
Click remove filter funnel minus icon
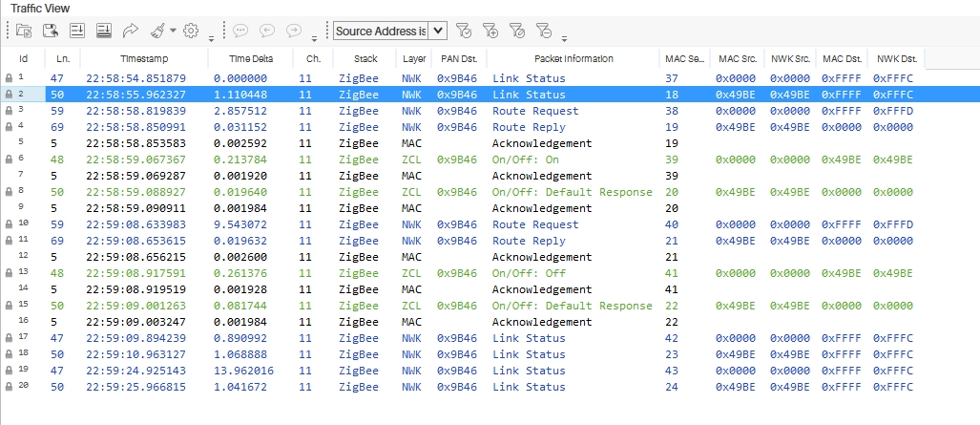(544, 30)
